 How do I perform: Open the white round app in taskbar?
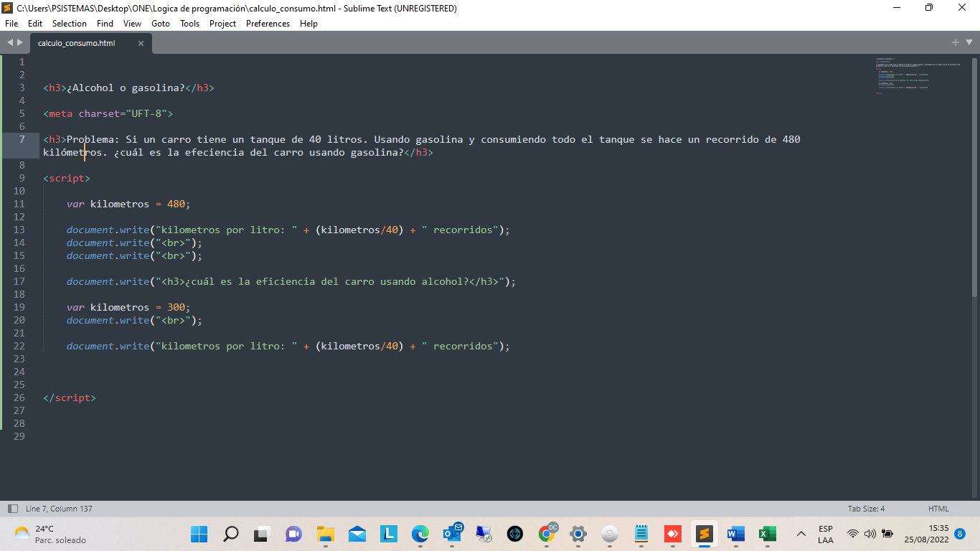click(x=610, y=534)
